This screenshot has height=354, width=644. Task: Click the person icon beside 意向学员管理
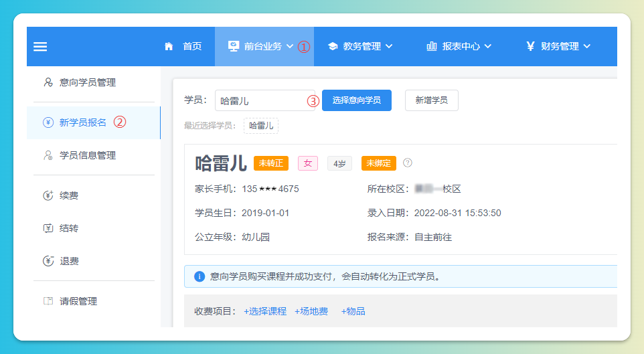coord(48,82)
